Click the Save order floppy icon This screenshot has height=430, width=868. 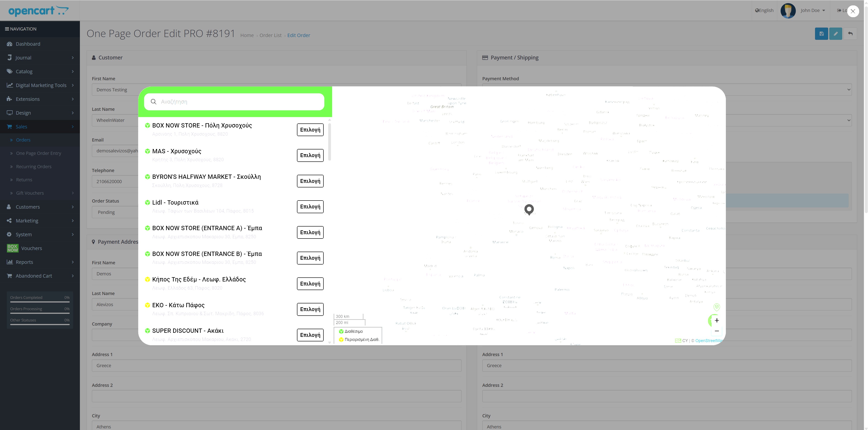[x=822, y=34]
